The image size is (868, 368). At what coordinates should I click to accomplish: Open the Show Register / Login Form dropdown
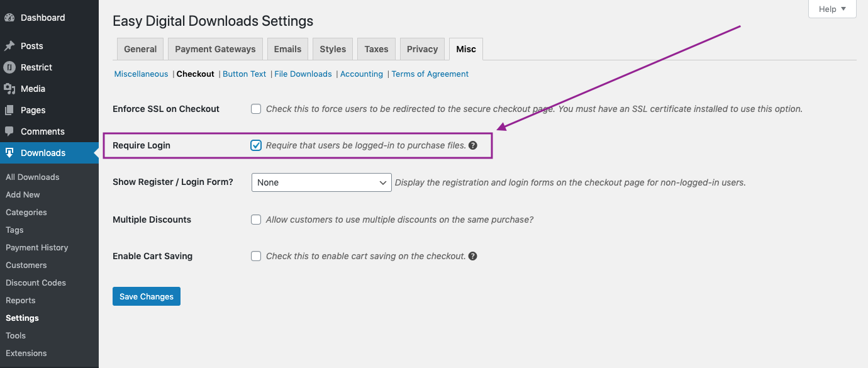pos(321,182)
